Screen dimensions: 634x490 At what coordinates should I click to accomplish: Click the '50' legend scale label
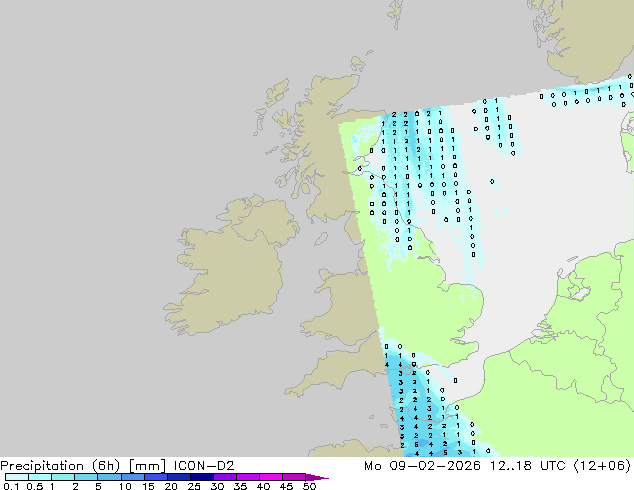[310, 486]
